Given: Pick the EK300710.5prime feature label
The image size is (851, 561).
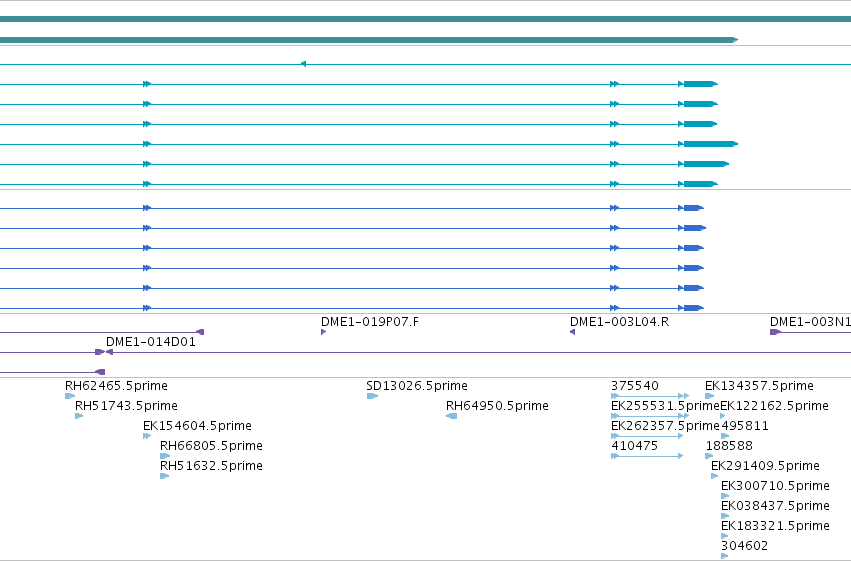Looking at the screenshot, I should tap(775, 486).
